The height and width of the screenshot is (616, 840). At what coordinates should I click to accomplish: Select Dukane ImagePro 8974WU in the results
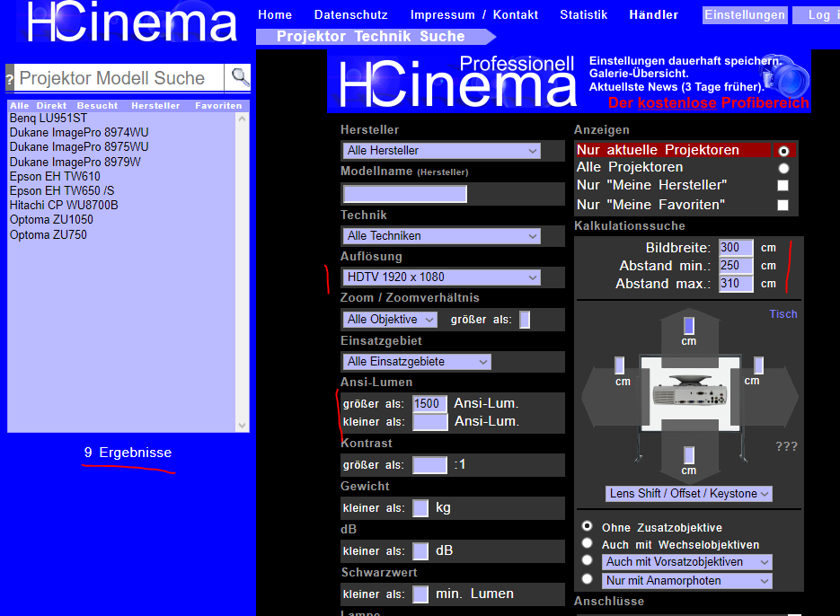pyautogui.click(x=79, y=133)
